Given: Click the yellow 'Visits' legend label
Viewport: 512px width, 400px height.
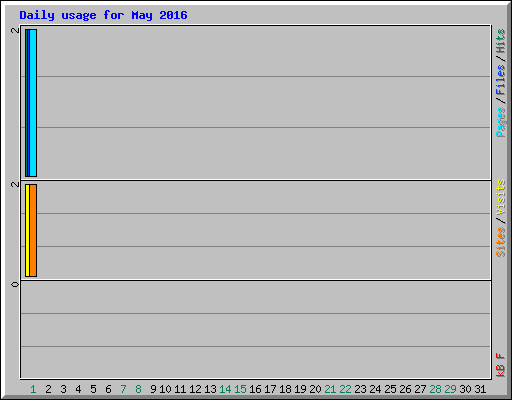Looking at the screenshot, I should 500,197.
